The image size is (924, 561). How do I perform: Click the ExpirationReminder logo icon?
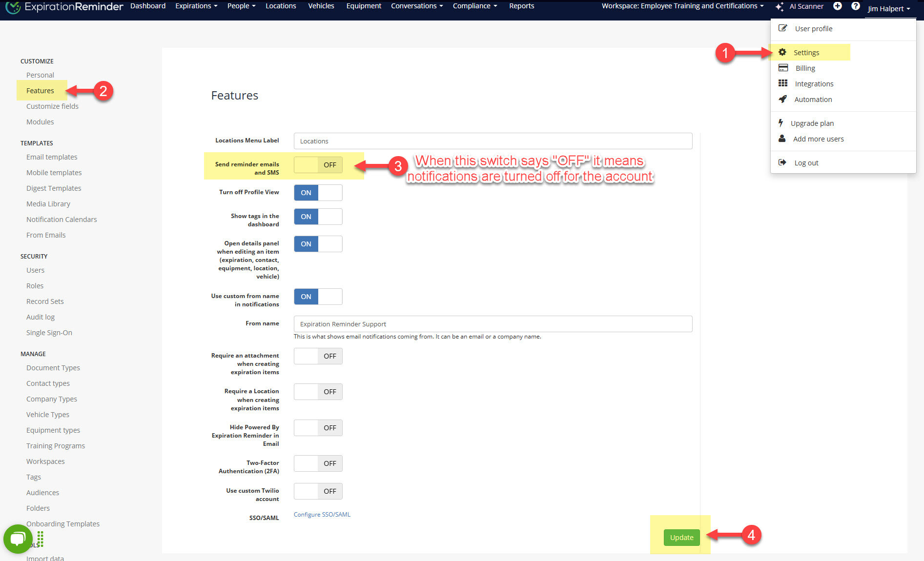[13, 7]
